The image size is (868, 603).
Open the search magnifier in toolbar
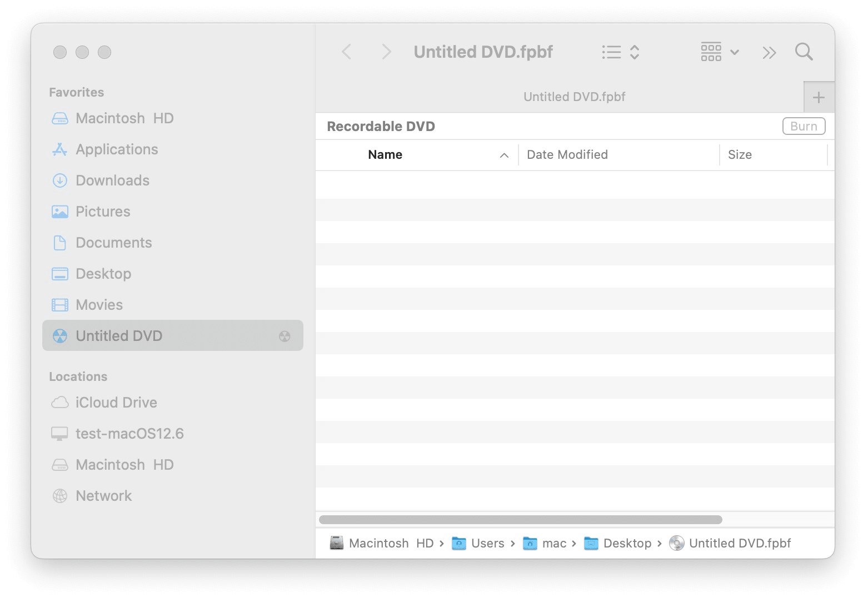[x=804, y=52]
